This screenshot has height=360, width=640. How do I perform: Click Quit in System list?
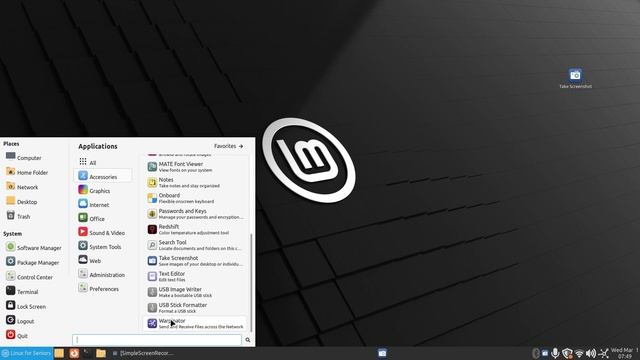17,336
